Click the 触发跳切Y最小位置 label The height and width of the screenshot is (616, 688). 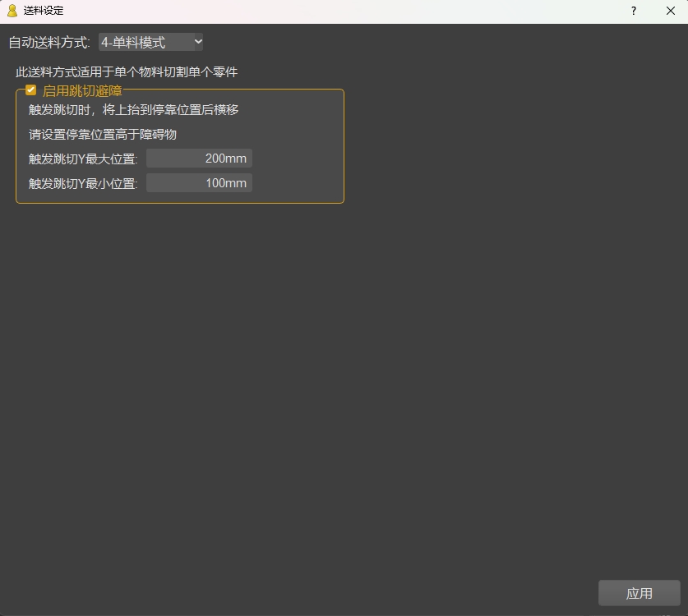pos(83,183)
